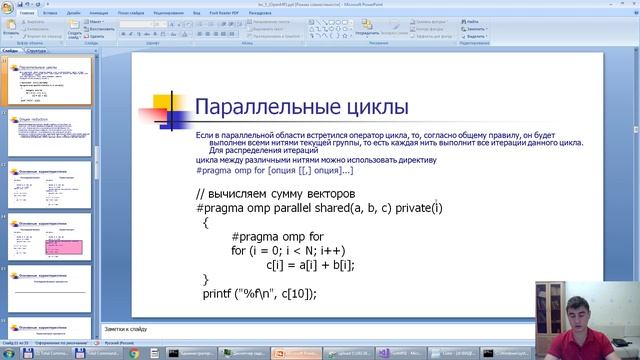Paste using the Вставить button
Screen dimensions: 640x360
11,28
